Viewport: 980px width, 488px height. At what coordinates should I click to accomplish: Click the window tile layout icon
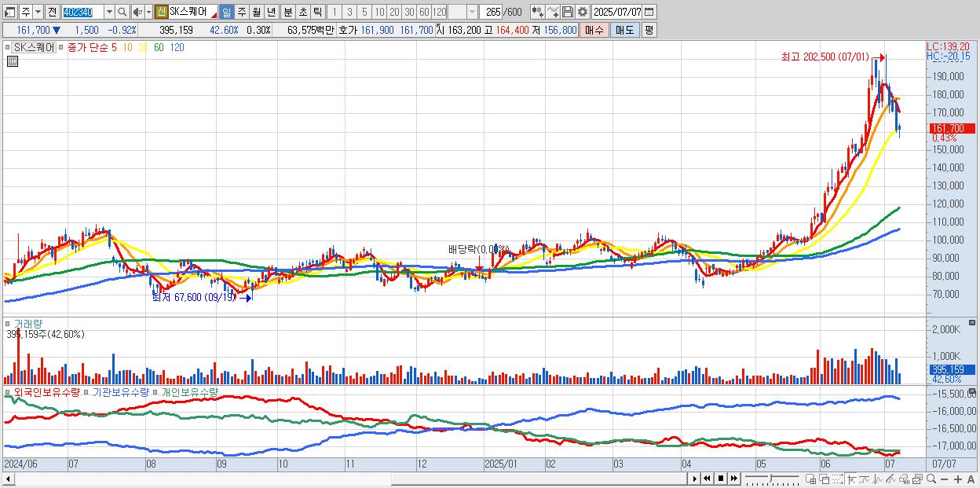point(810,479)
